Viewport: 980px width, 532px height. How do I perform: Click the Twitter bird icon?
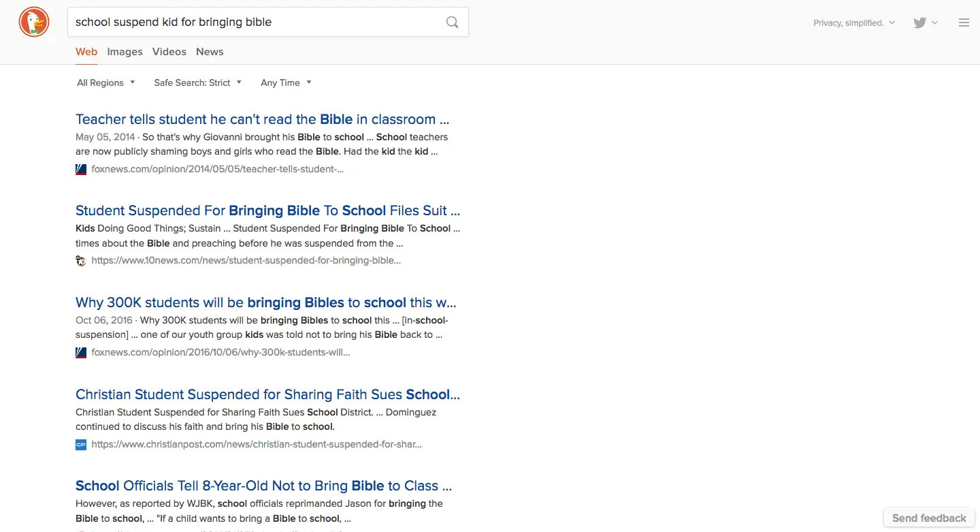919,22
